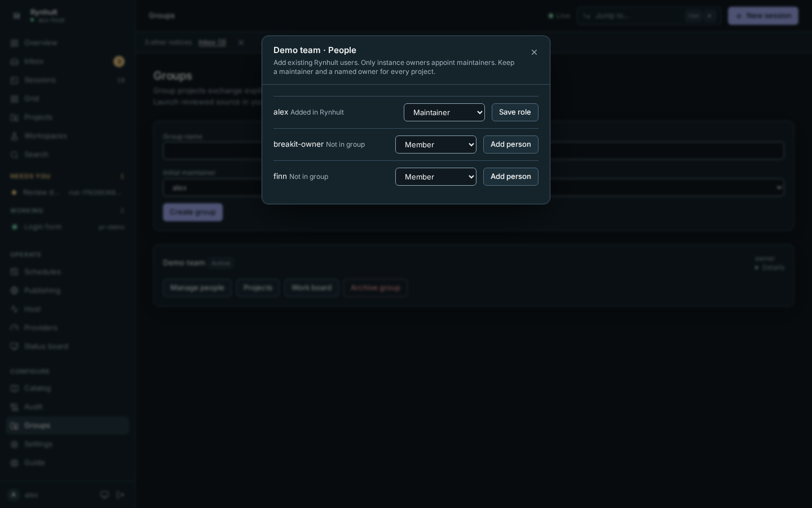Click the Work board button

[x=311, y=288]
